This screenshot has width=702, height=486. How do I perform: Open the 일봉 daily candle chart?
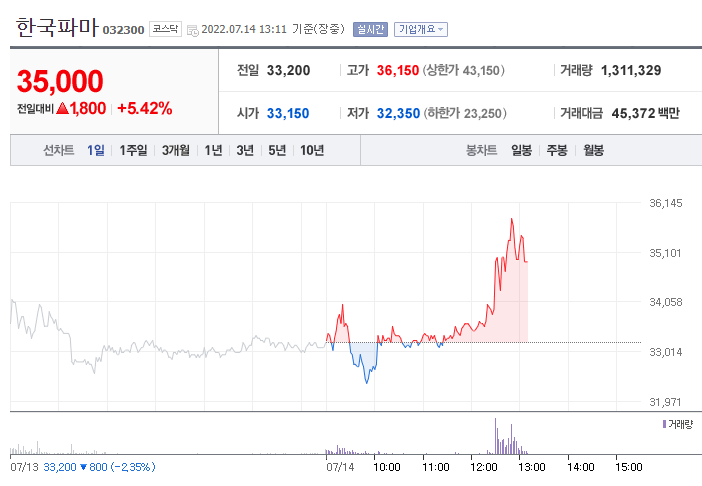tap(521, 150)
